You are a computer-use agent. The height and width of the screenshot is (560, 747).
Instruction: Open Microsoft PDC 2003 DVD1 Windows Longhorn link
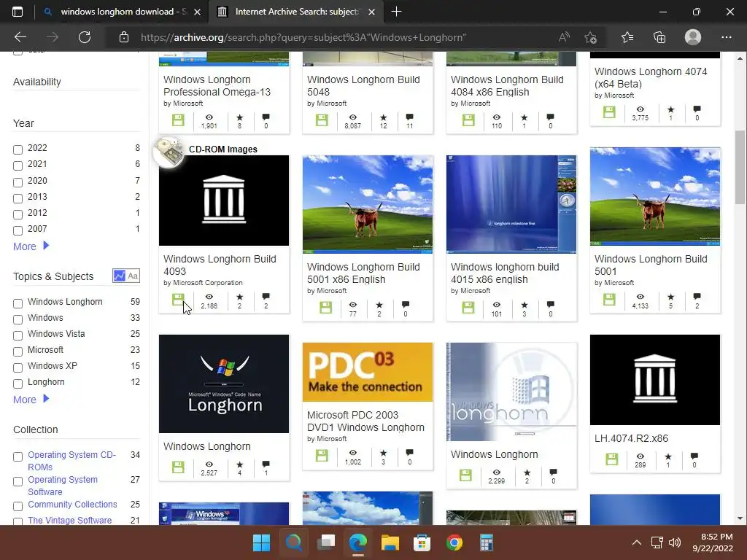point(365,421)
